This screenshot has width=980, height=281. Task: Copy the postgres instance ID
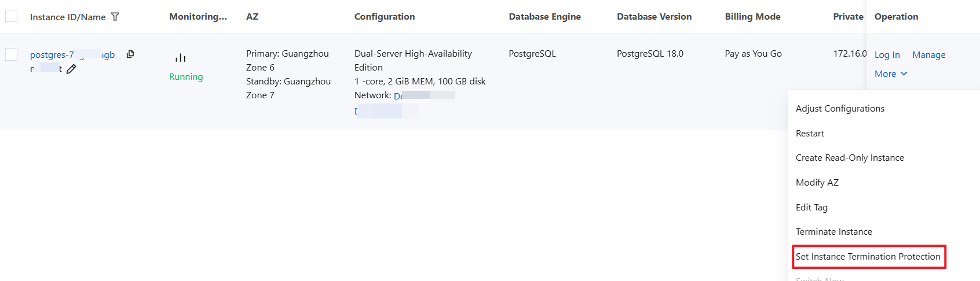(130, 54)
